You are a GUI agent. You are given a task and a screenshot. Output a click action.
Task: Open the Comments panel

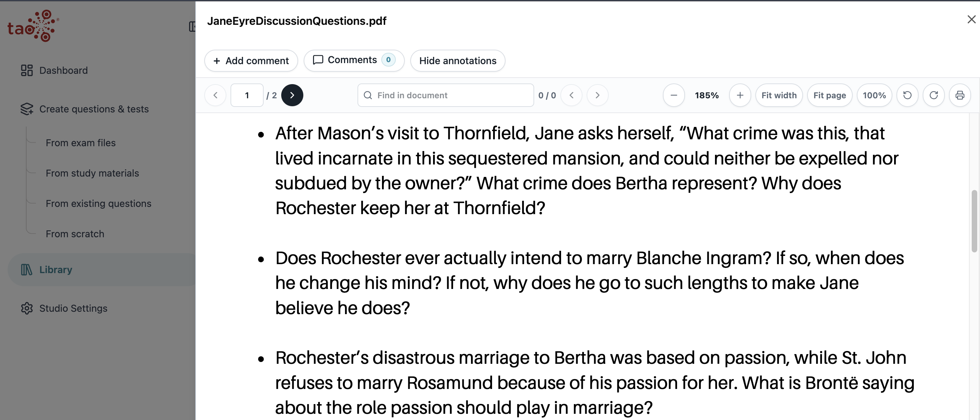click(x=354, y=60)
